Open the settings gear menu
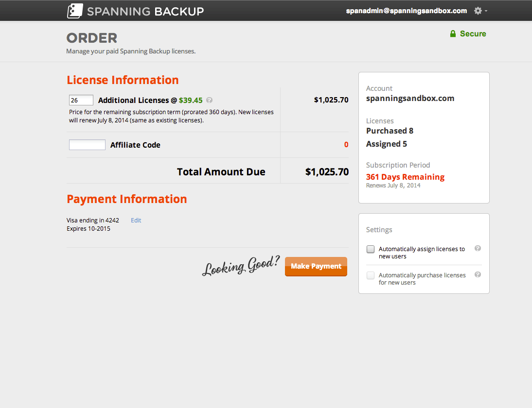Screen dimensions: 532x408 pos(480,11)
